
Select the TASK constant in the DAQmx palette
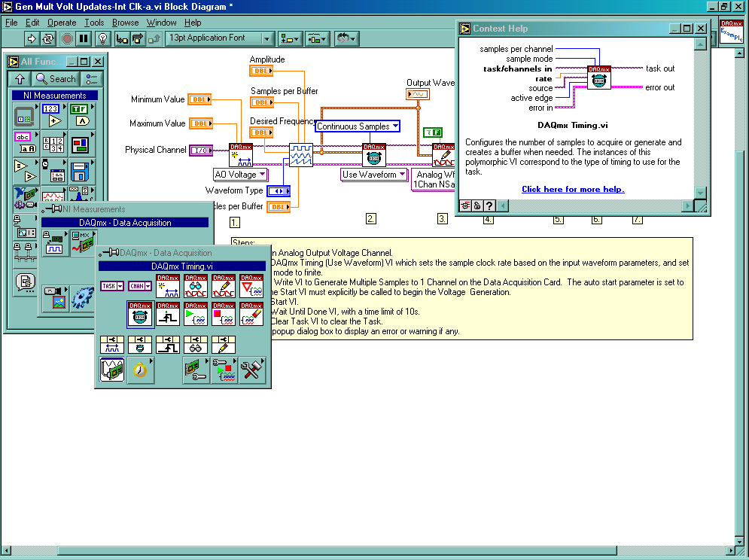point(111,286)
